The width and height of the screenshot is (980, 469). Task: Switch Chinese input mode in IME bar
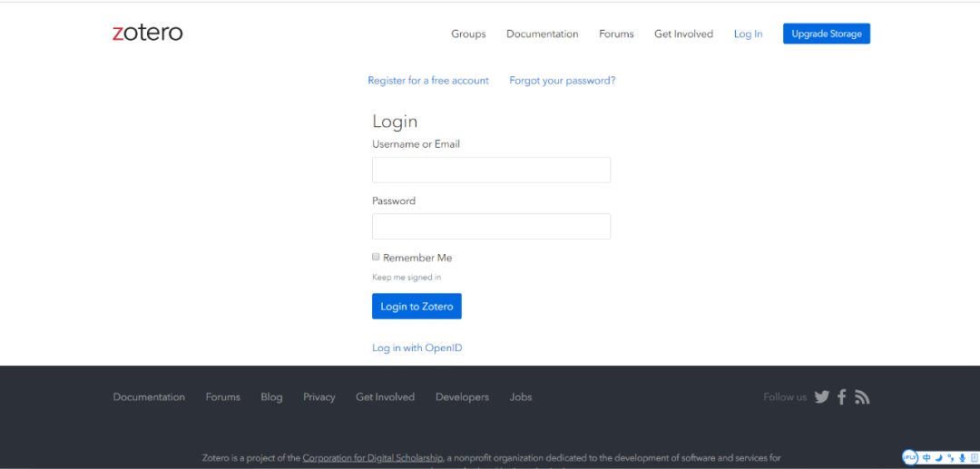926,458
